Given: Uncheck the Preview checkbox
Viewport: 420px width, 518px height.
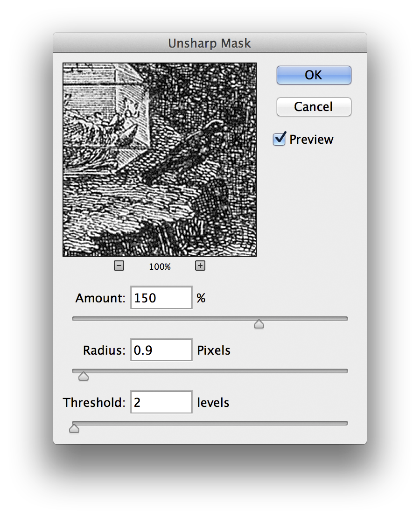Looking at the screenshot, I should (279, 139).
